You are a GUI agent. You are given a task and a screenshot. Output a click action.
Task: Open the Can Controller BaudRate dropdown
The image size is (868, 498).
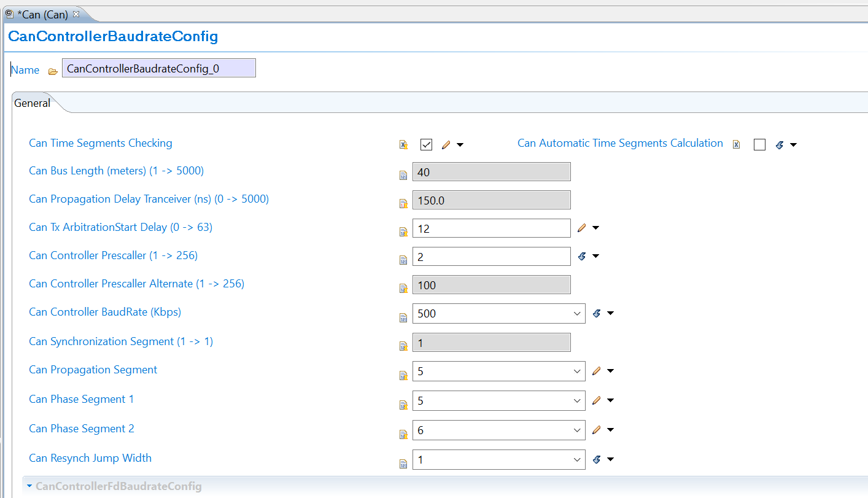coord(576,313)
